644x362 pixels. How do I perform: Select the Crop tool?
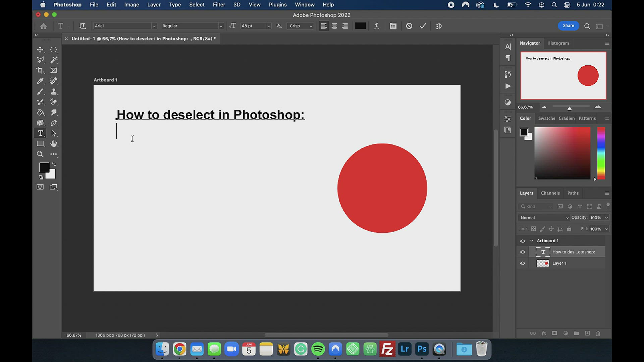tap(40, 70)
